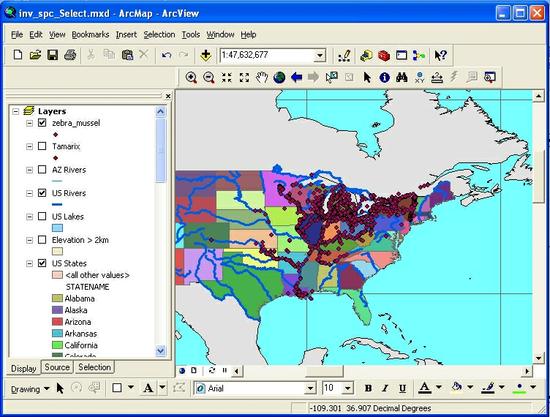Viewport: 550px width, 417px height.
Task: Open the Arial font dropdown
Action: point(310,388)
